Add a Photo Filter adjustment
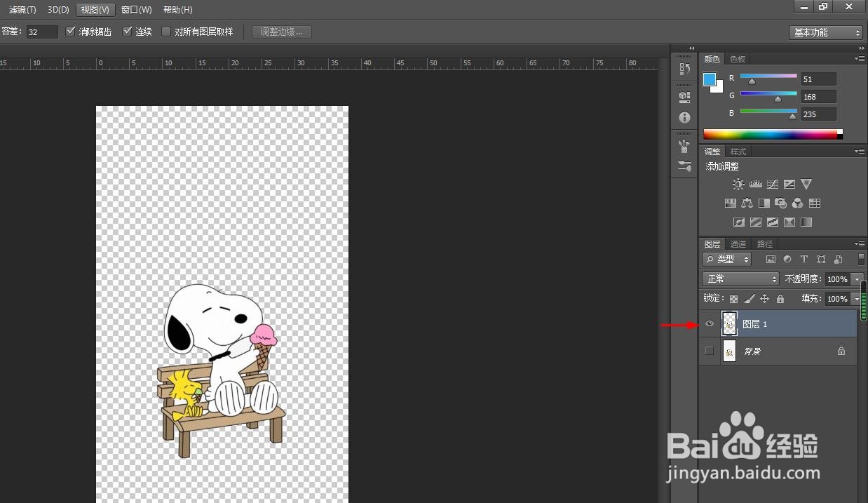 (780, 203)
